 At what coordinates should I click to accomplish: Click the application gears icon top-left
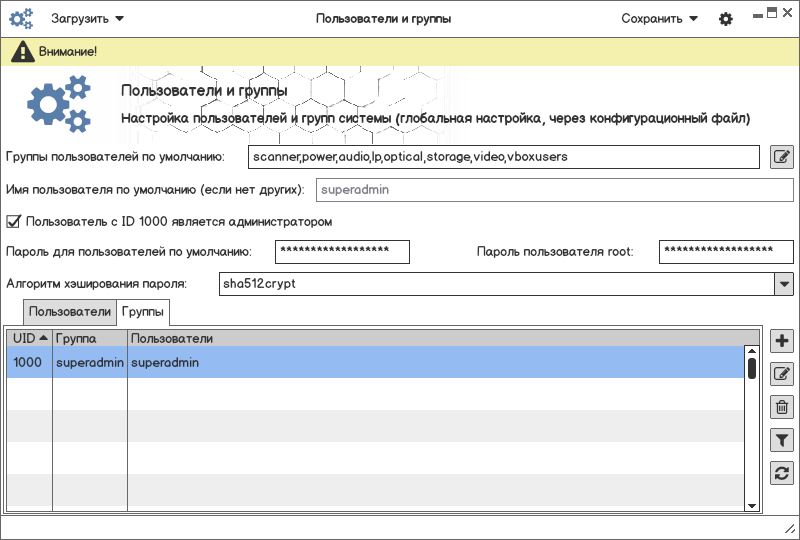[21, 19]
